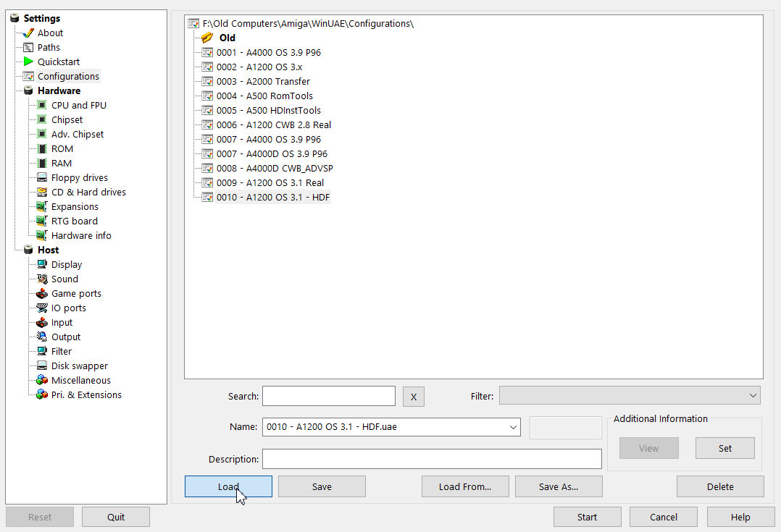
Task: Delete the selected configuration
Action: click(720, 486)
